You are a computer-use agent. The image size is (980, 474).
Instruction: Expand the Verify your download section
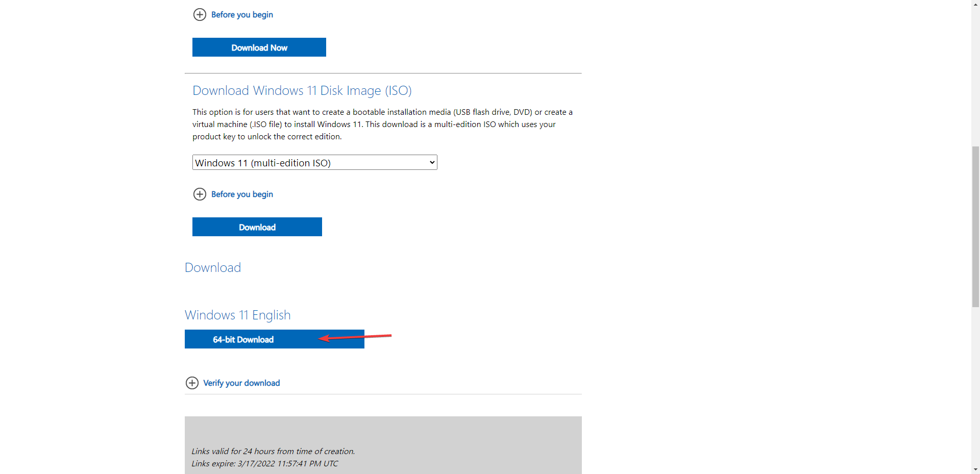pyautogui.click(x=233, y=383)
